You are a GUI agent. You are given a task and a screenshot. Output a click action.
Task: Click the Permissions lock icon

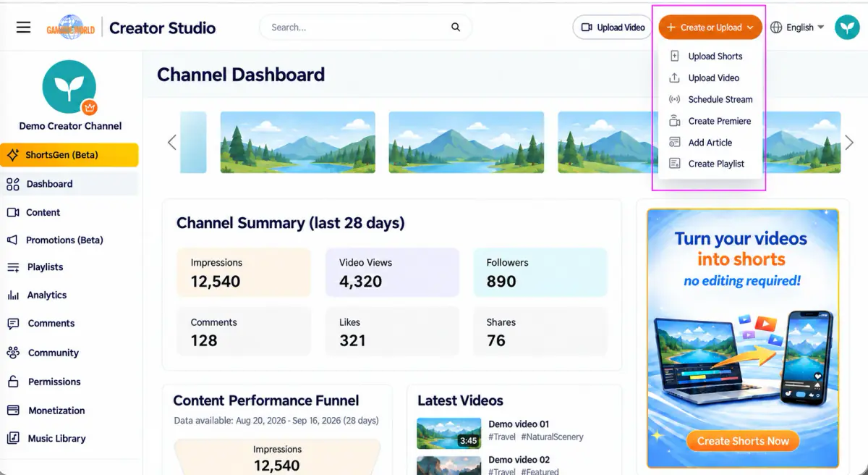pyautogui.click(x=13, y=382)
